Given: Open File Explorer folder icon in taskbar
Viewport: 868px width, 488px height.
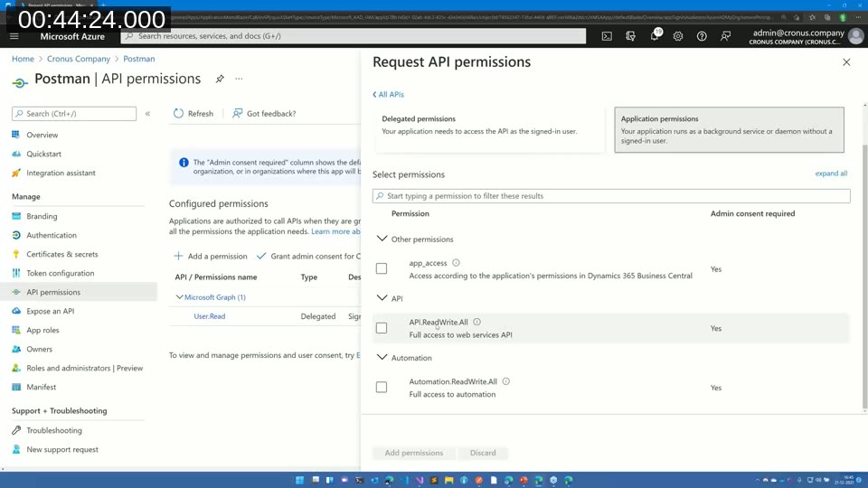Looking at the screenshot, I should click(449, 480).
